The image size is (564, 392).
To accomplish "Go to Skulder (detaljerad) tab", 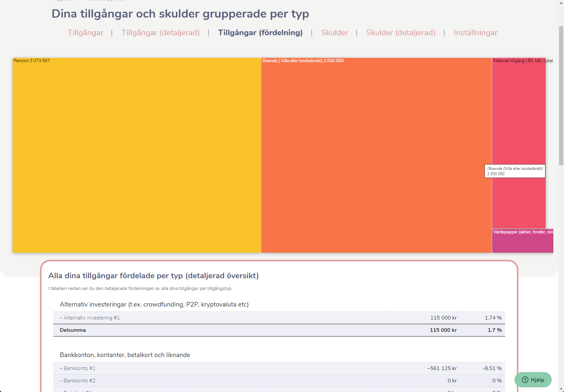I will point(401,33).
